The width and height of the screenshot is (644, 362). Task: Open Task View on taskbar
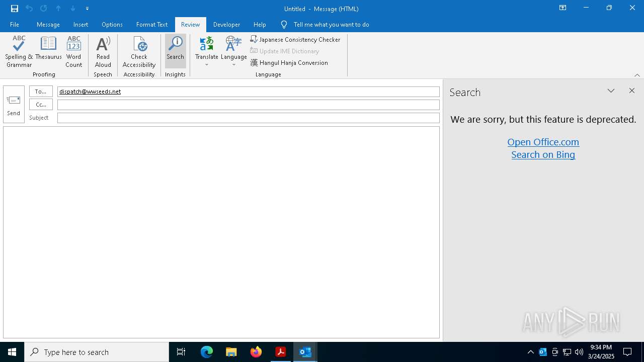181,352
